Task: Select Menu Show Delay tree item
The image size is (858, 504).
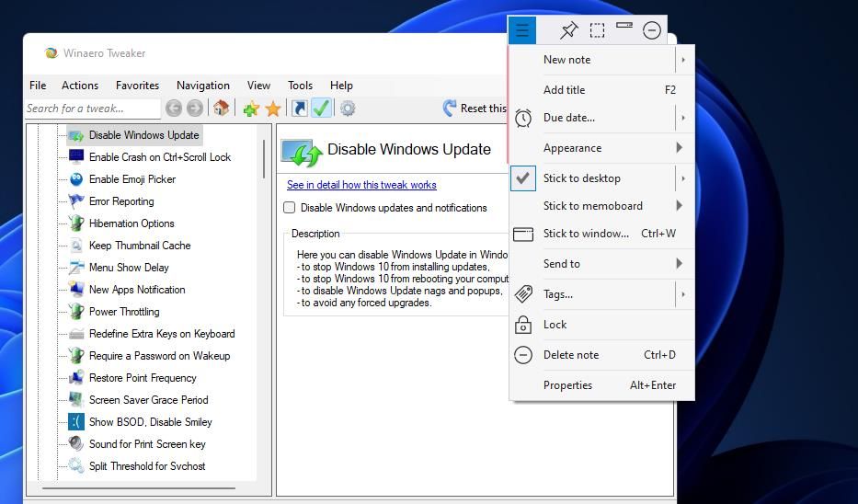Action: tap(129, 268)
